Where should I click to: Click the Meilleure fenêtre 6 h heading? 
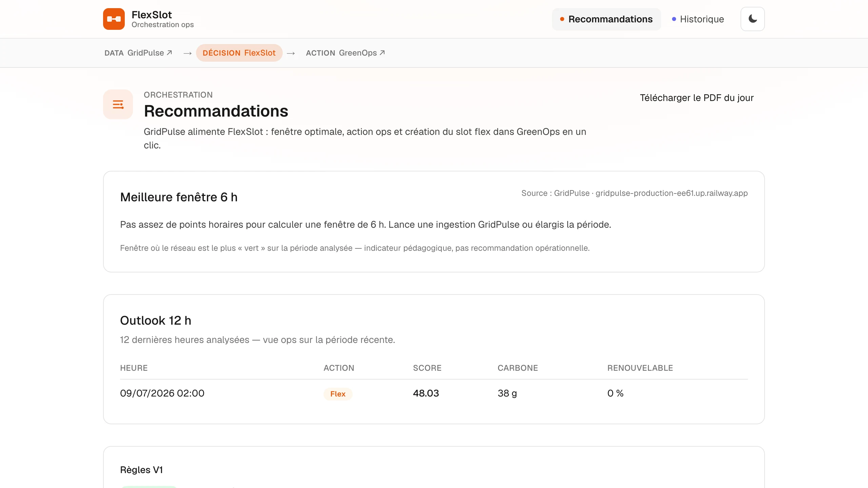[179, 197]
